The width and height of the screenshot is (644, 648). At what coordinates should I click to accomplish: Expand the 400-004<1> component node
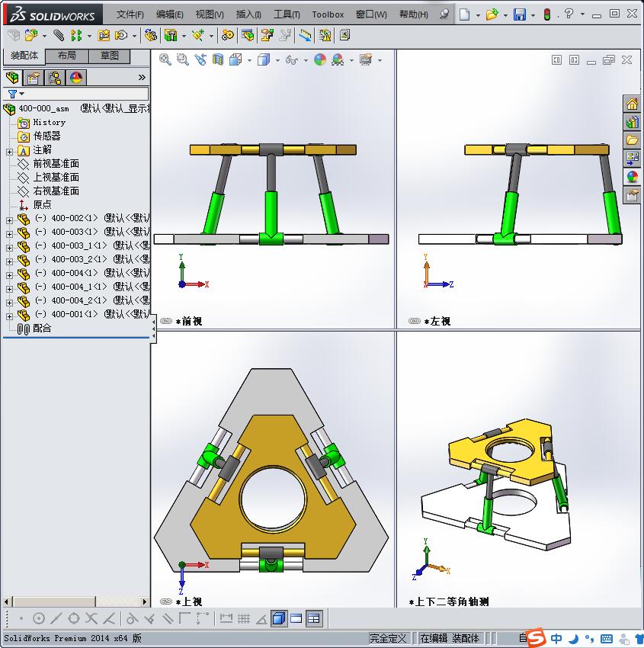coord(9,275)
